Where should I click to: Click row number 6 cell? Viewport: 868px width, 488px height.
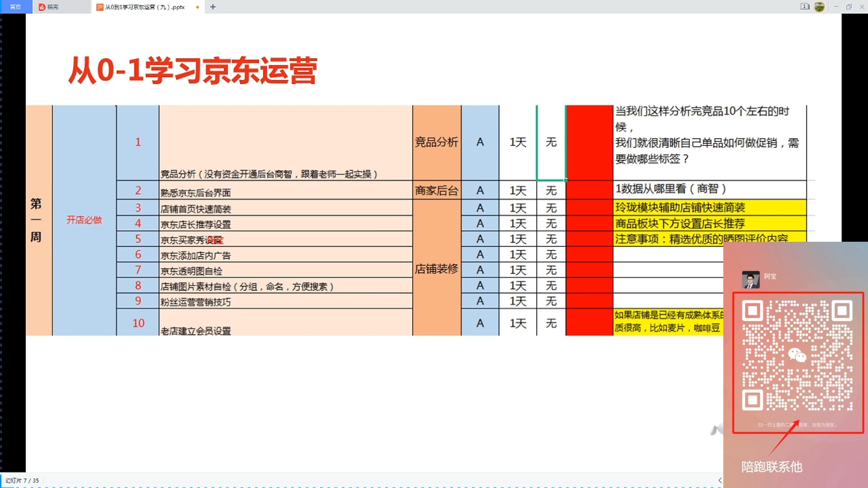pos(138,254)
